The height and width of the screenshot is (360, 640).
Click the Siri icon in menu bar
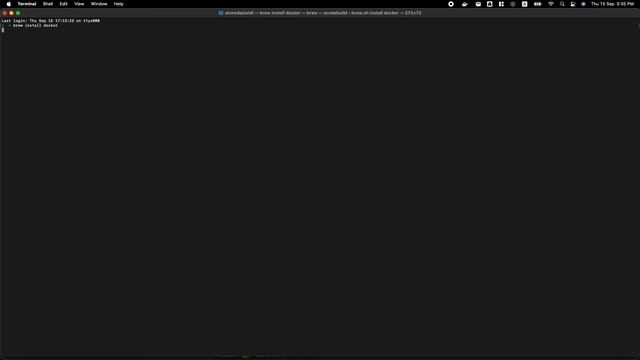pyautogui.click(x=583, y=4)
